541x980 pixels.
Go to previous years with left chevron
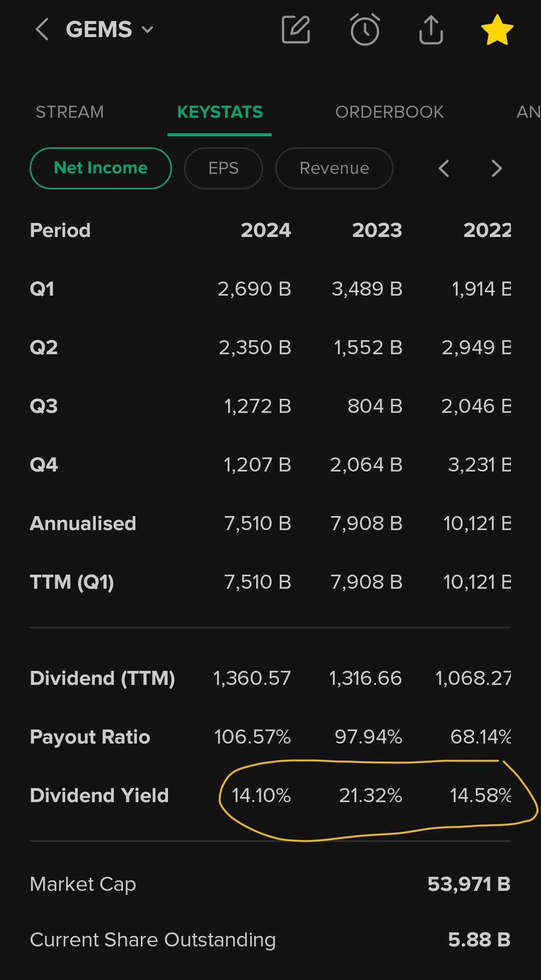(444, 168)
